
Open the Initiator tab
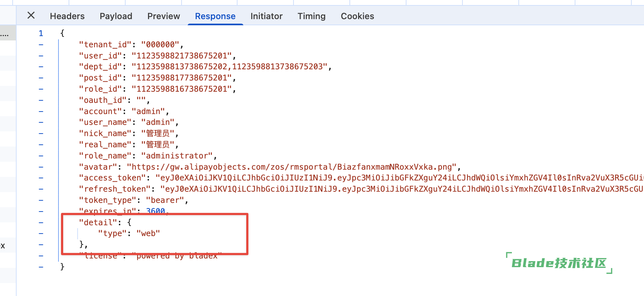tap(266, 16)
